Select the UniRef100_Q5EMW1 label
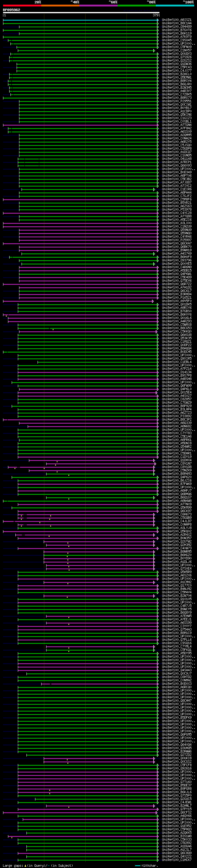The image size is (197, 868). click(x=177, y=78)
